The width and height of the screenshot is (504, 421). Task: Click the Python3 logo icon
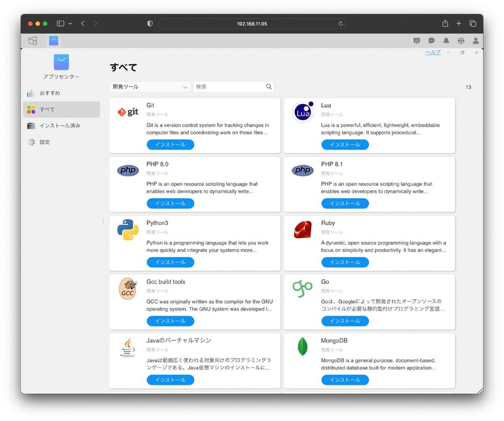128,229
